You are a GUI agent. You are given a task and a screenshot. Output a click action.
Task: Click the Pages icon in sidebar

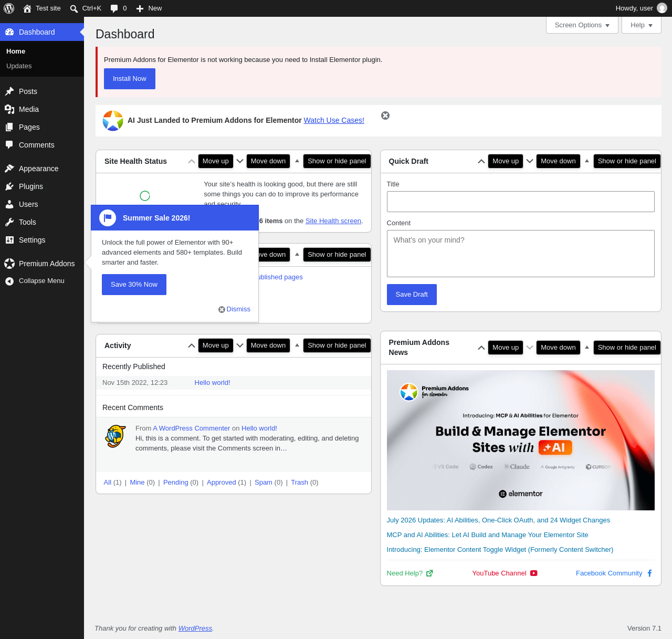coord(9,127)
